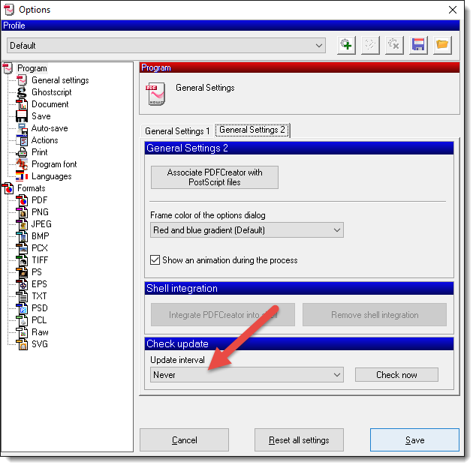Uncheck Show an animation during the process
Image resolution: width=476 pixels, height=468 pixels.
pyautogui.click(x=155, y=260)
